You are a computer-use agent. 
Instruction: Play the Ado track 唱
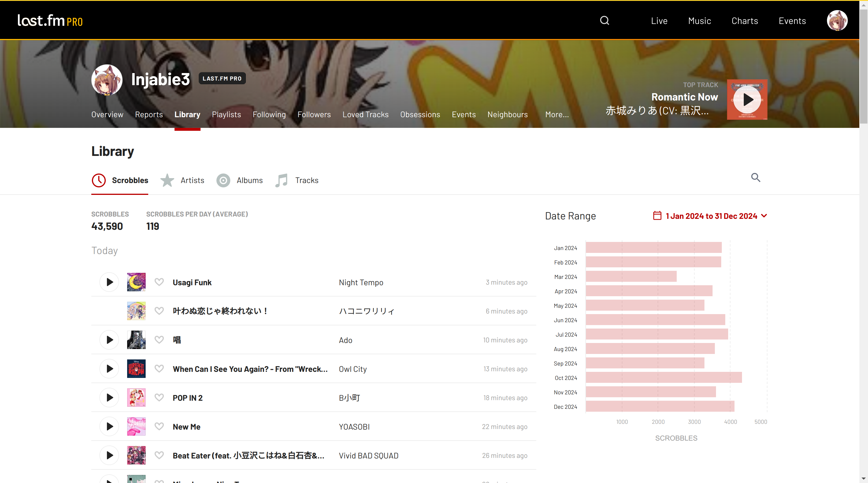[109, 340]
